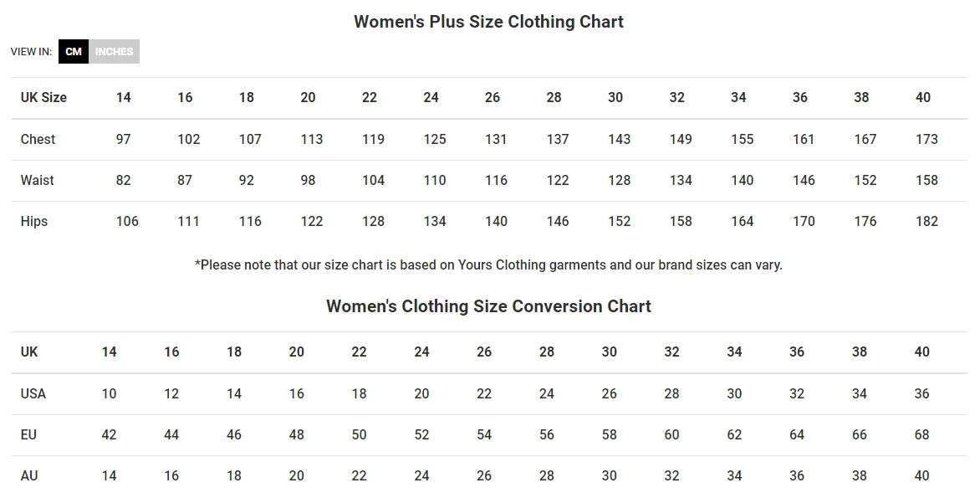
Task: Click the chest measurement 173
Action: pos(926,139)
